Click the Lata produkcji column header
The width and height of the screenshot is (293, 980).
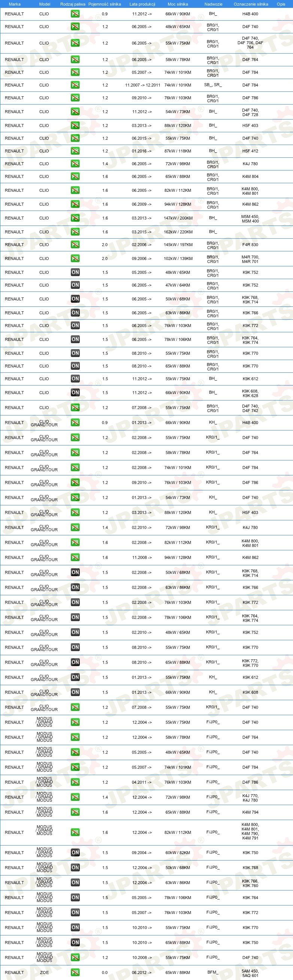[142, 4]
